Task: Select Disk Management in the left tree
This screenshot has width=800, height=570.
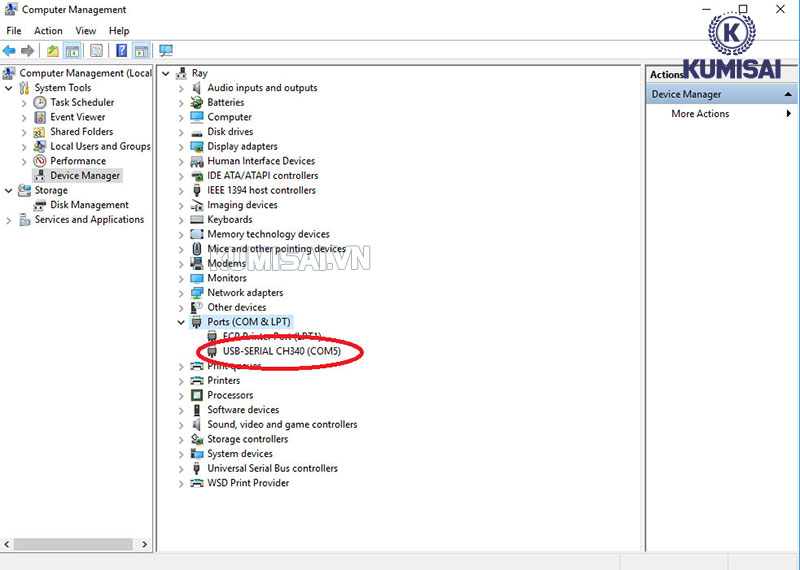Action: pos(89,205)
